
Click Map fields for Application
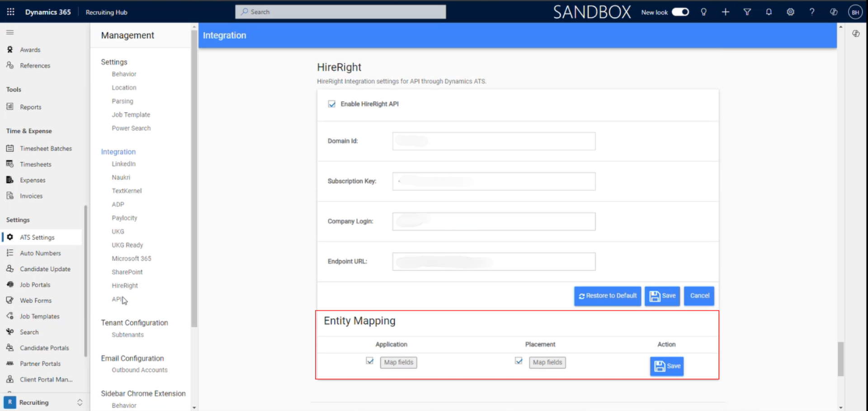click(398, 363)
